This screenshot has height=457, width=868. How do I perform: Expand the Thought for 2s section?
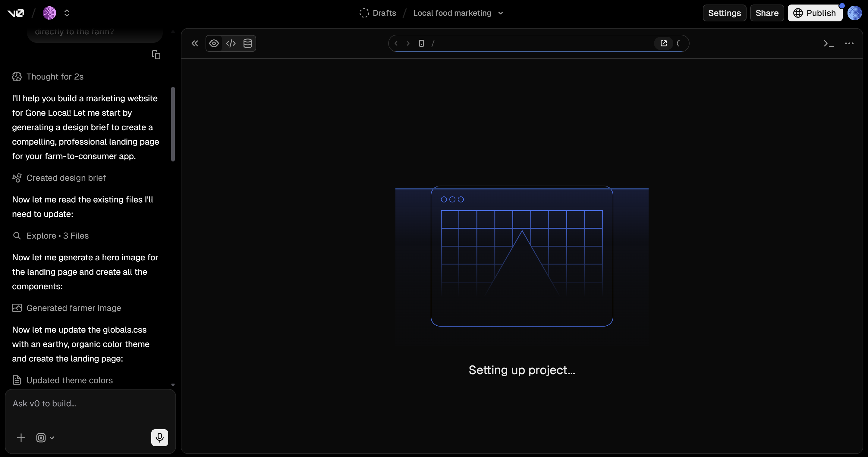click(55, 77)
